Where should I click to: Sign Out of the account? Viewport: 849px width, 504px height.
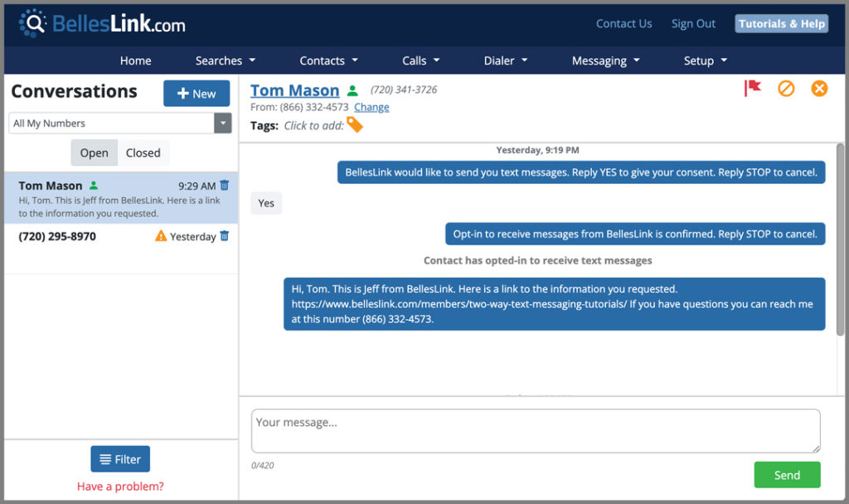click(x=693, y=23)
